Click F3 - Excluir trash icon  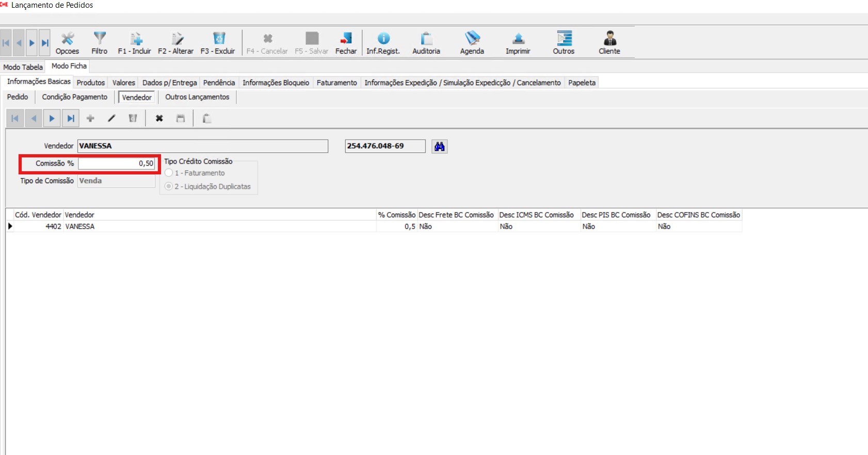219,39
